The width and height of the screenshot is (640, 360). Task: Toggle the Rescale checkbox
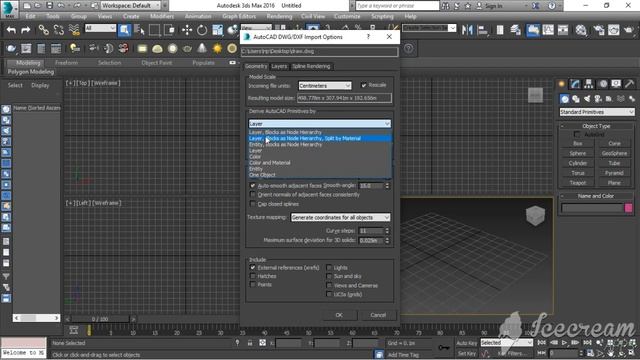pos(364,85)
